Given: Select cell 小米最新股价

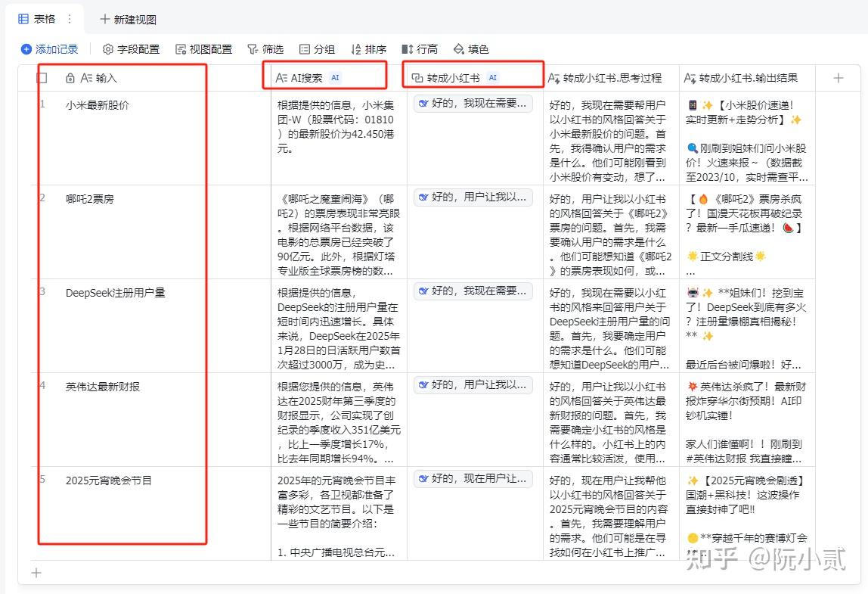Looking at the screenshot, I should [x=166, y=138].
